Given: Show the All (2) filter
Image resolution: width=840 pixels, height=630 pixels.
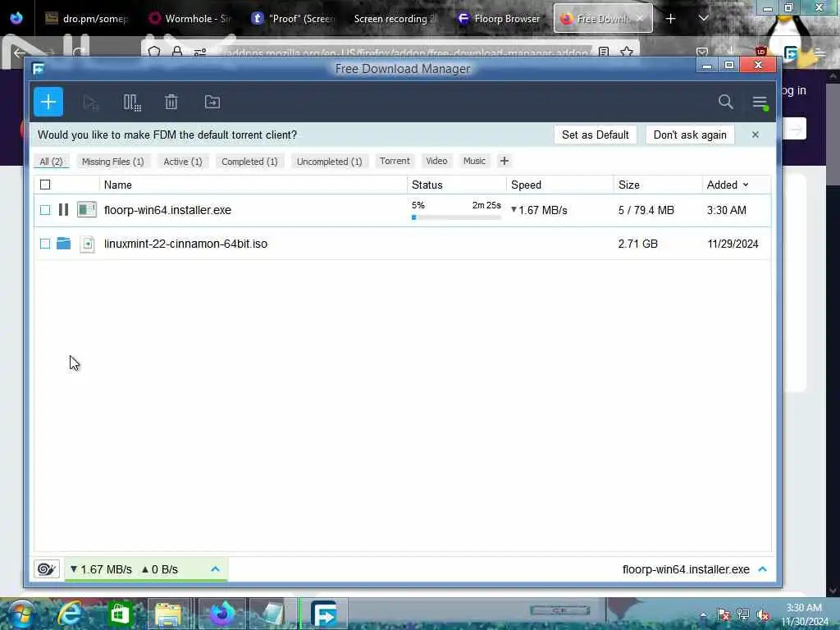Looking at the screenshot, I should (51, 162).
